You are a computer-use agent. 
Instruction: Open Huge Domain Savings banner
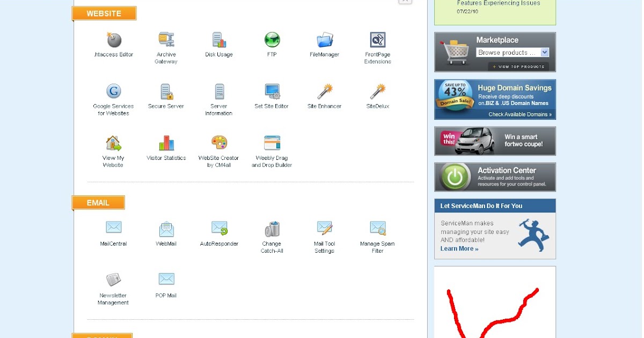coord(495,100)
